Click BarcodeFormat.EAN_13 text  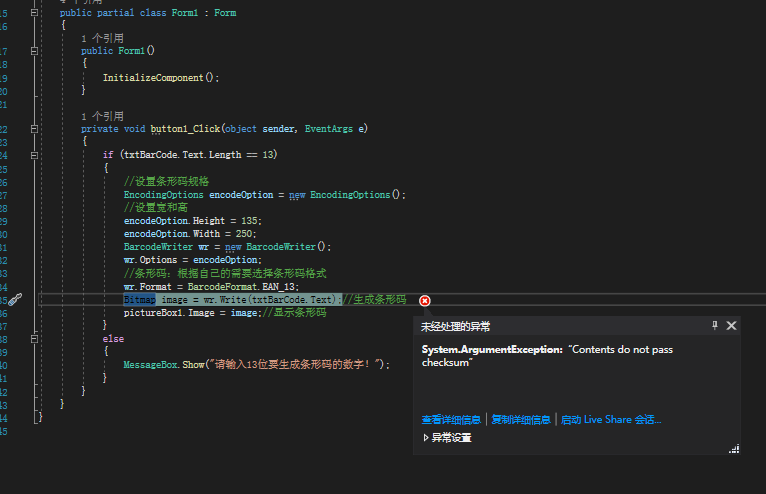click(243, 287)
